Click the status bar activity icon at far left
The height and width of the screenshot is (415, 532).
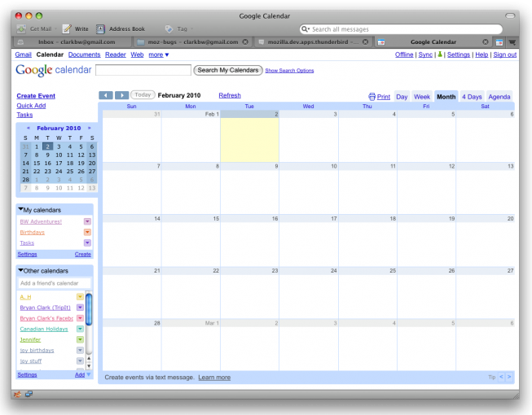18,394
